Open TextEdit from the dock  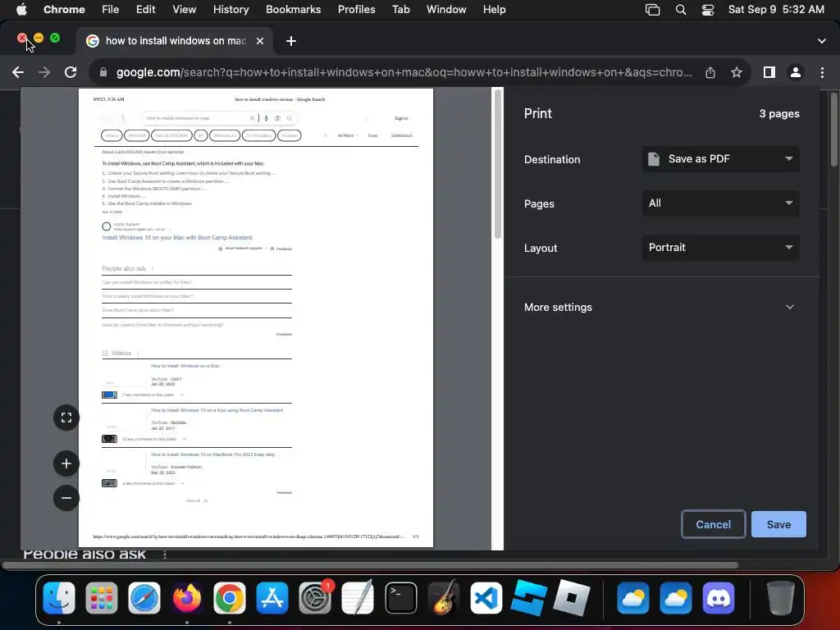(x=358, y=598)
